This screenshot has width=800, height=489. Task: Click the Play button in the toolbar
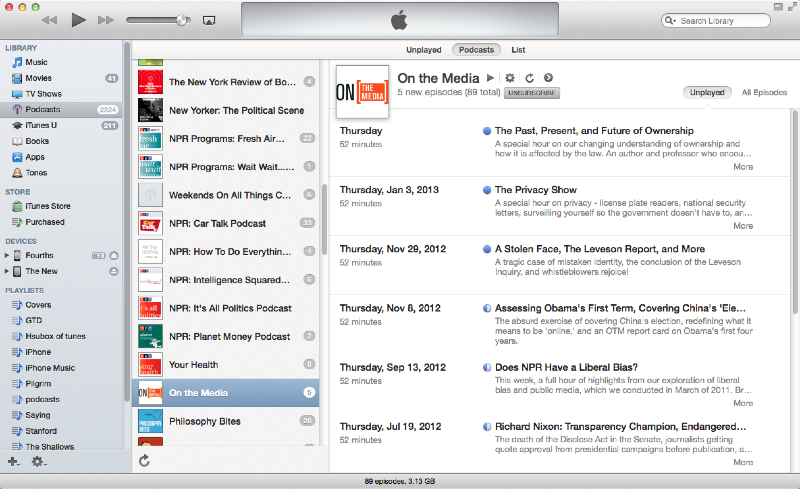tap(79, 20)
